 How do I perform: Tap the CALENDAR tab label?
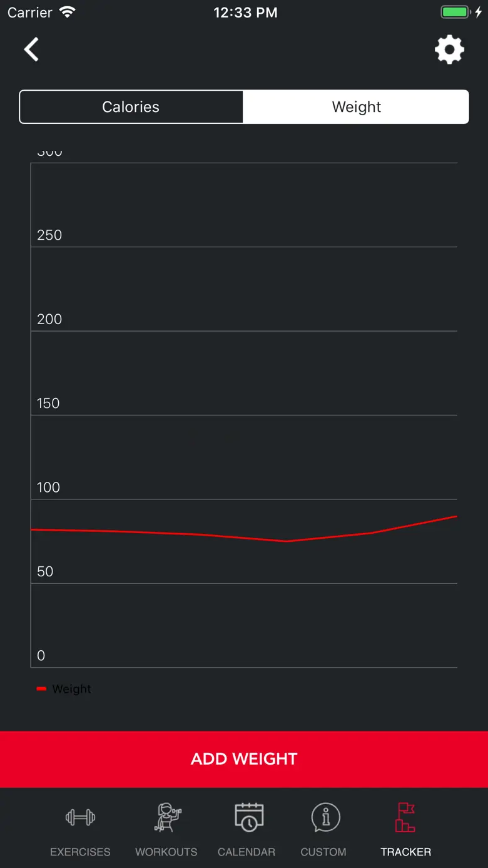click(247, 852)
